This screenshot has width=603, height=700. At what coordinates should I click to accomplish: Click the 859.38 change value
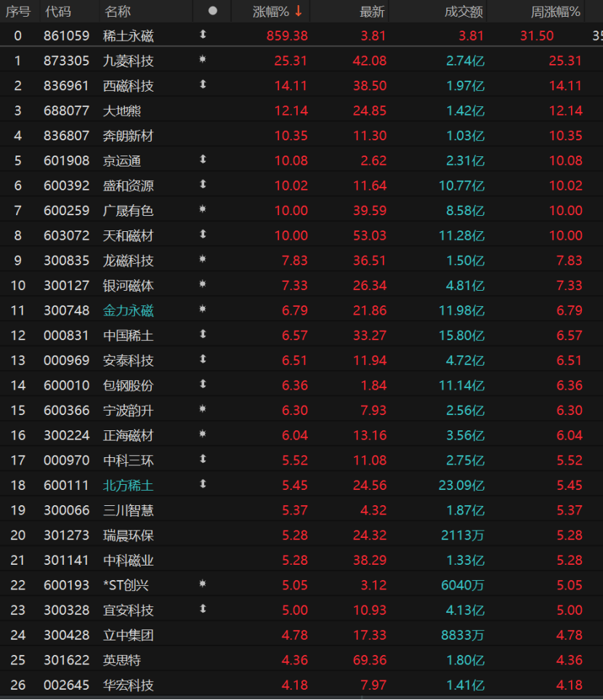(x=287, y=36)
